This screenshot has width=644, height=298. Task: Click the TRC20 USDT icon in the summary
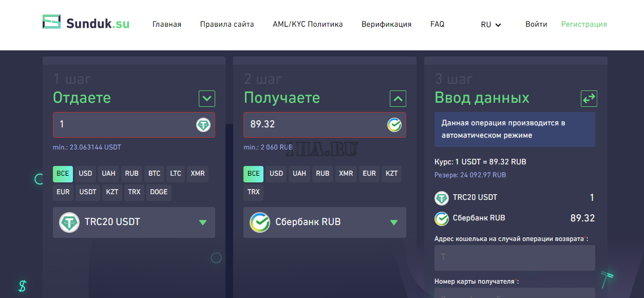pos(442,198)
